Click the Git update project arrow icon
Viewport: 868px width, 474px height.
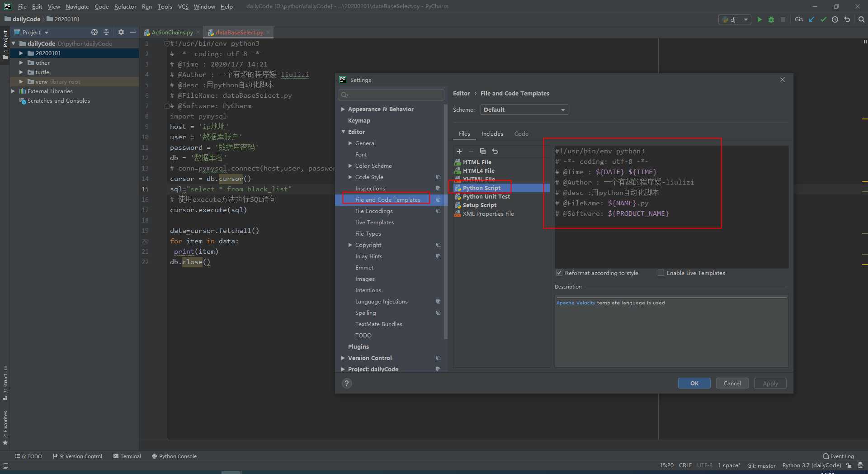tap(811, 19)
